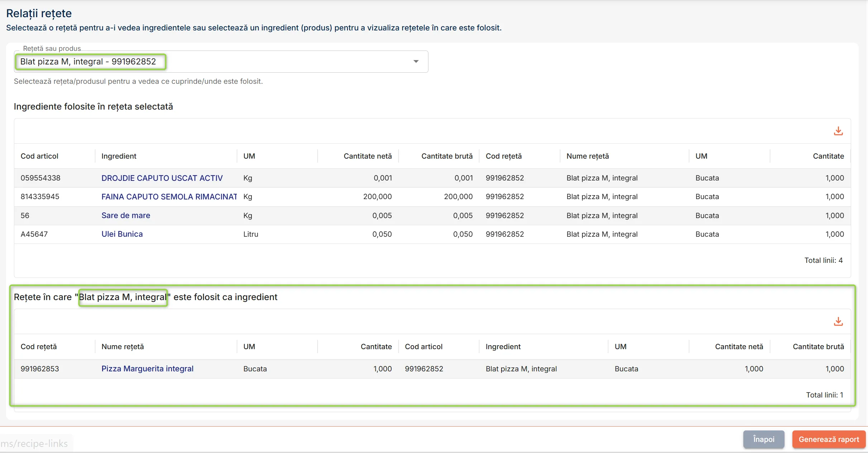Screen dimensions: 868x453
Task: Open the DROJDIE CAPUTO USCAT ACTIV ingredient link
Action: (162, 178)
